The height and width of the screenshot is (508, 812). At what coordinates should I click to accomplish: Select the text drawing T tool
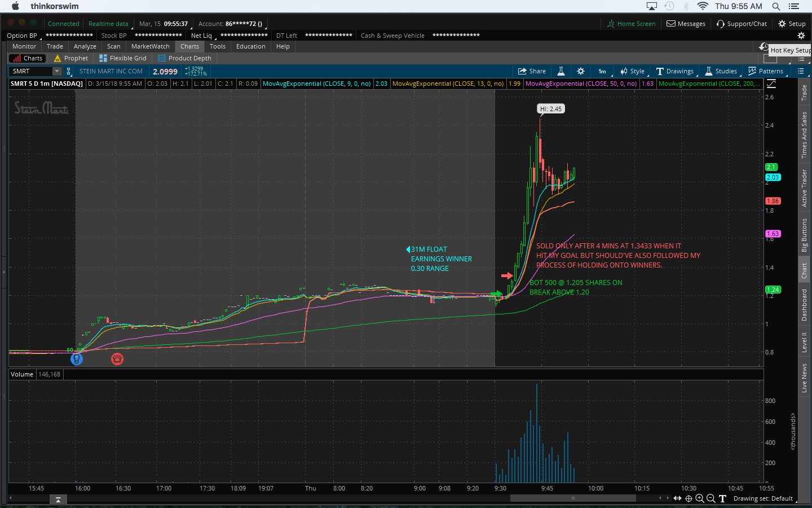[x=722, y=498]
